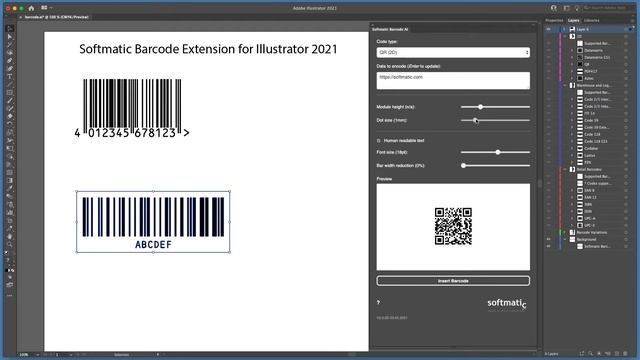Image resolution: width=640 pixels, height=360 pixels.
Task: Select the Scale tool
Action: 10,132
